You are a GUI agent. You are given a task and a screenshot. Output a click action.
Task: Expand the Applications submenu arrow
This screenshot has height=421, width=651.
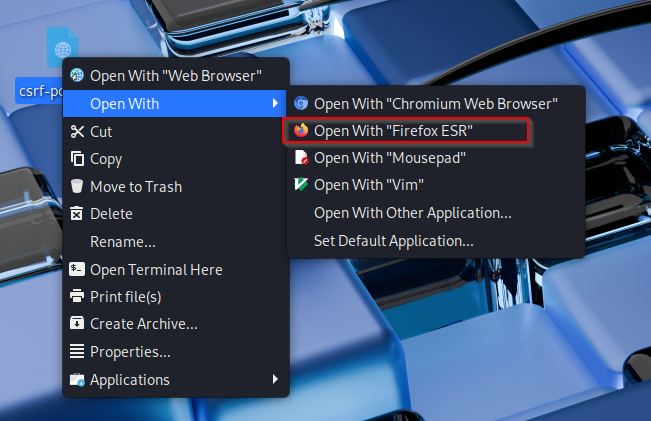[x=275, y=379]
